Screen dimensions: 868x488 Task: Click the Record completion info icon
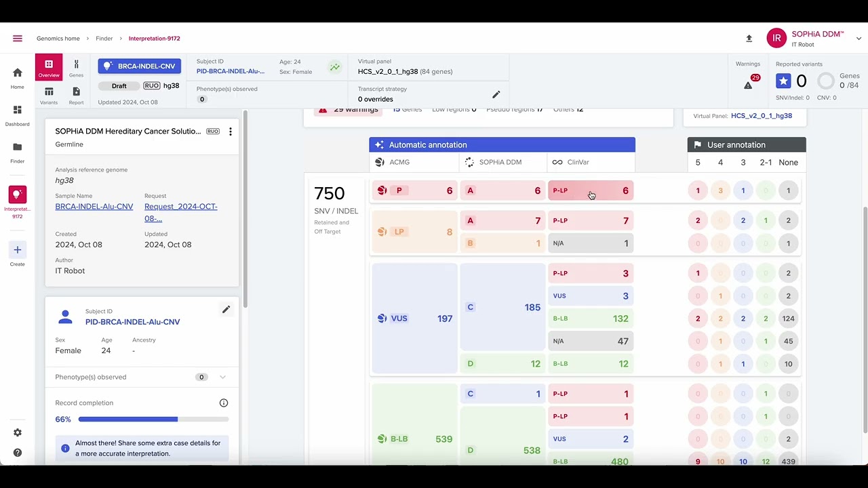[224, 403]
